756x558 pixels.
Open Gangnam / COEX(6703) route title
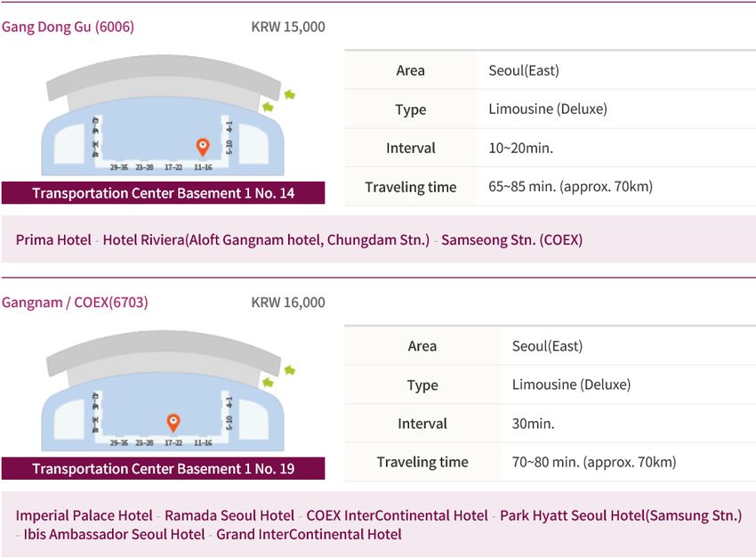[x=75, y=303]
